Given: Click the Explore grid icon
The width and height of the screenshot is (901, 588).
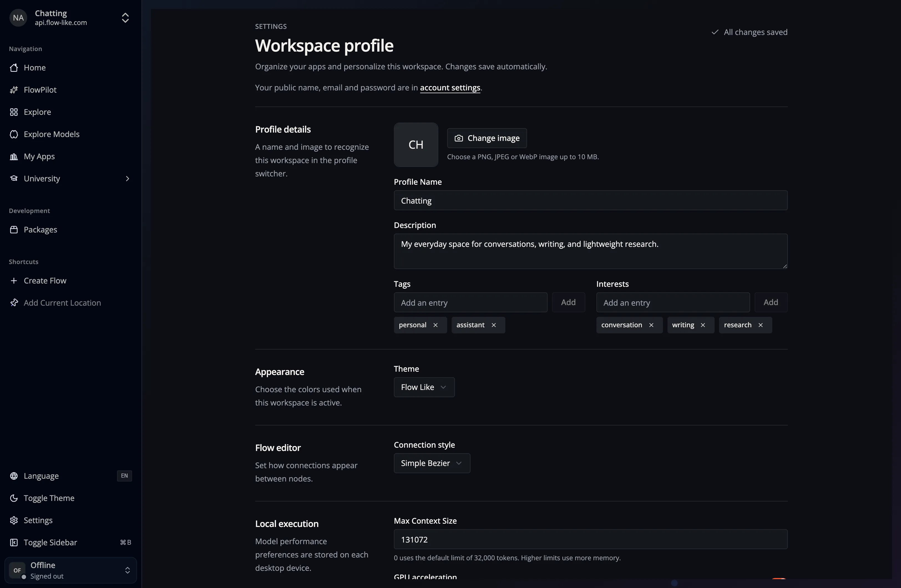Looking at the screenshot, I should tap(14, 112).
